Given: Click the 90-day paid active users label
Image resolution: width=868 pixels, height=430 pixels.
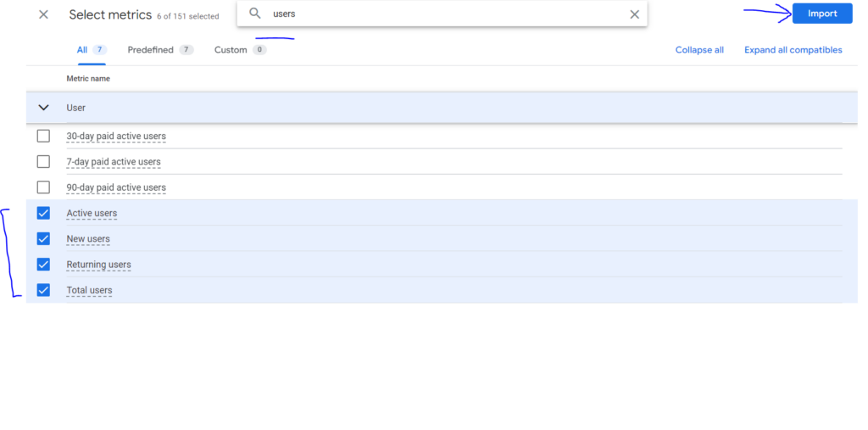Looking at the screenshot, I should pos(115,187).
